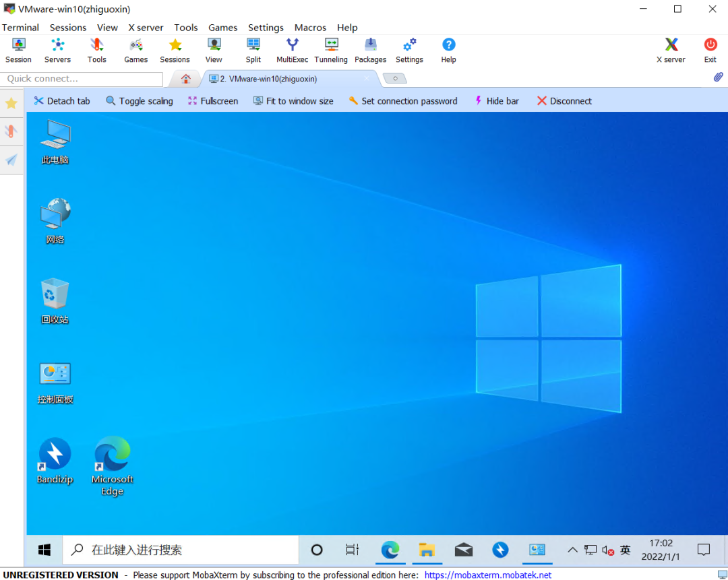Screen dimensions: 728x580
Task: Open the Settings gears toolbar icon
Action: (409, 50)
